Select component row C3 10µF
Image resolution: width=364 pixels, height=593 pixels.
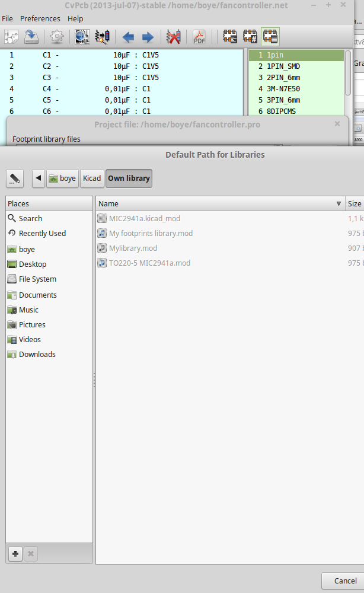(x=122, y=78)
